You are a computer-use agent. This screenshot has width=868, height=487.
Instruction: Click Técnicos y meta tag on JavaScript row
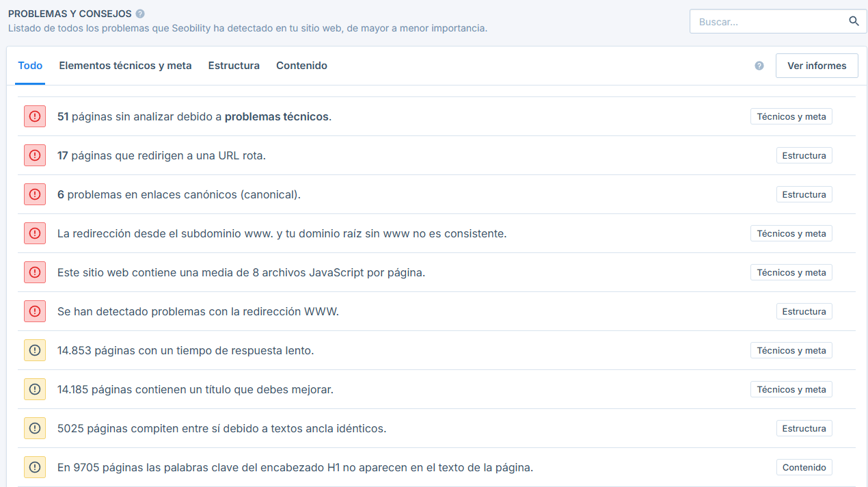point(791,272)
